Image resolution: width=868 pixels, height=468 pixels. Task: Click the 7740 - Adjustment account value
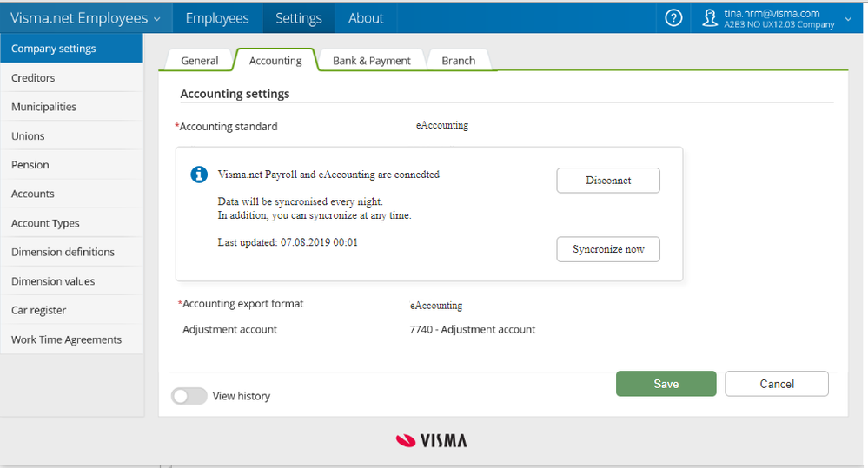(x=472, y=329)
